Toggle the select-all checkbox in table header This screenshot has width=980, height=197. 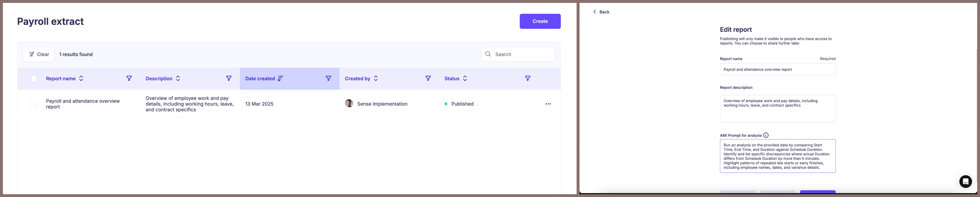[x=34, y=79]
